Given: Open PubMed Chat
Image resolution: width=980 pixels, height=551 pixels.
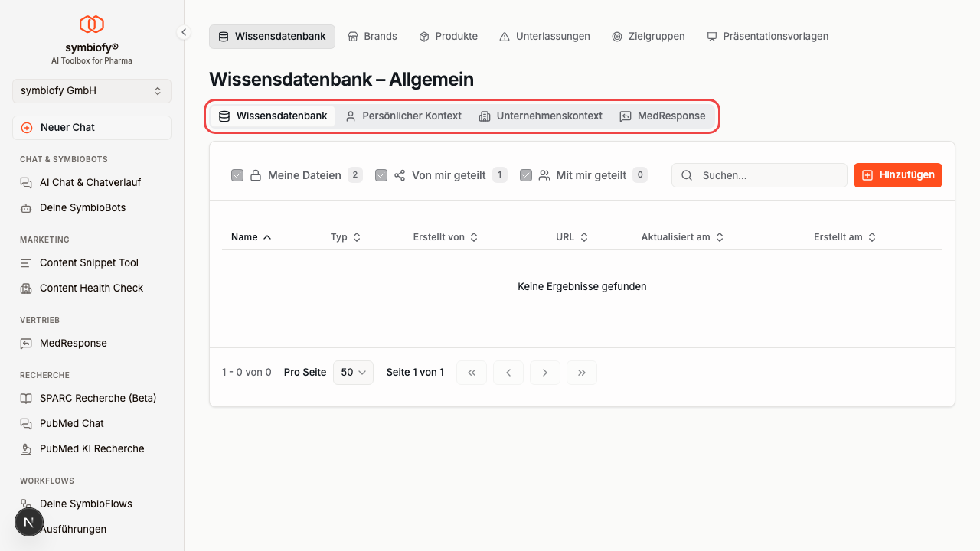Looking at the screenshot, I should pyautogui.click(x=73, y=423).
